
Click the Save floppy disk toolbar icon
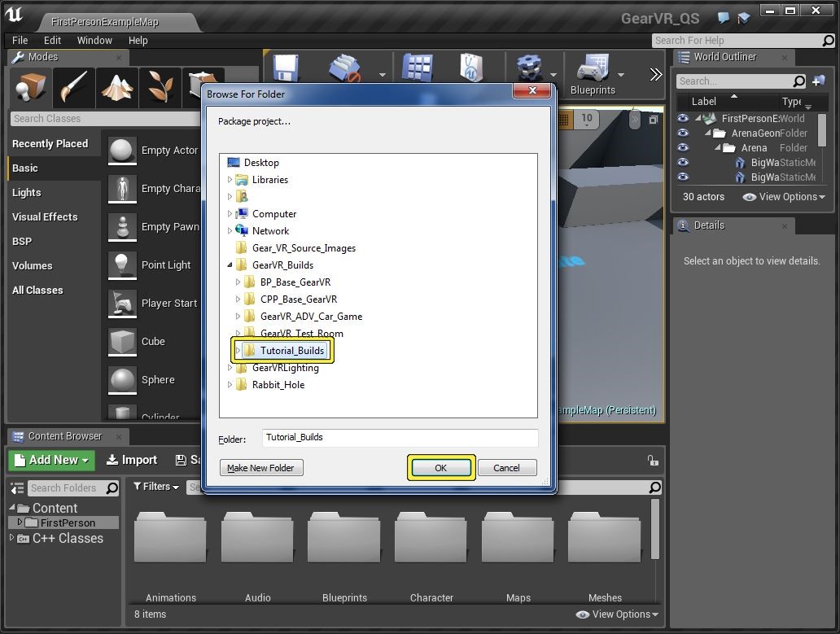pyautogui.click(x=286, y=68)
